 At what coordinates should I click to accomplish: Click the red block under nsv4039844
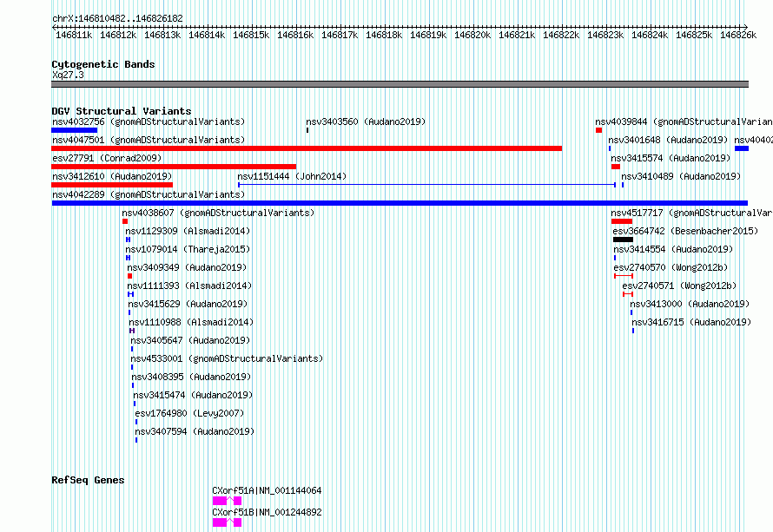click(x=598, y=130)
